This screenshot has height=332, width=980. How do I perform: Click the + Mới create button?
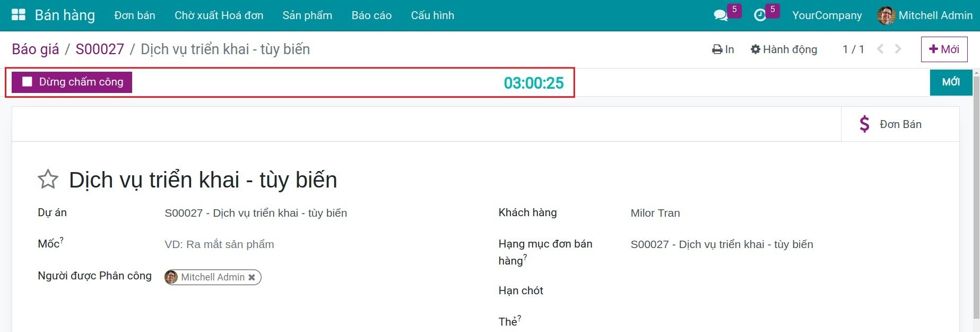click(944, 49)
